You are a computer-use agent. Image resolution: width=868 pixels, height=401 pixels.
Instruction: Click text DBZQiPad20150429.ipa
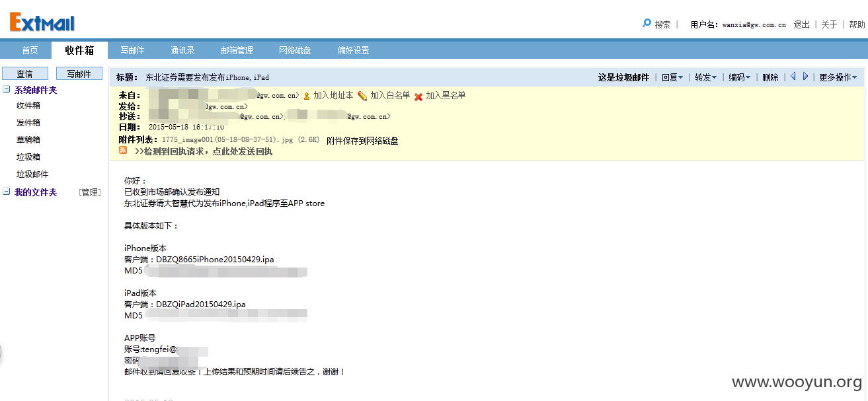(x=201, y=305)
